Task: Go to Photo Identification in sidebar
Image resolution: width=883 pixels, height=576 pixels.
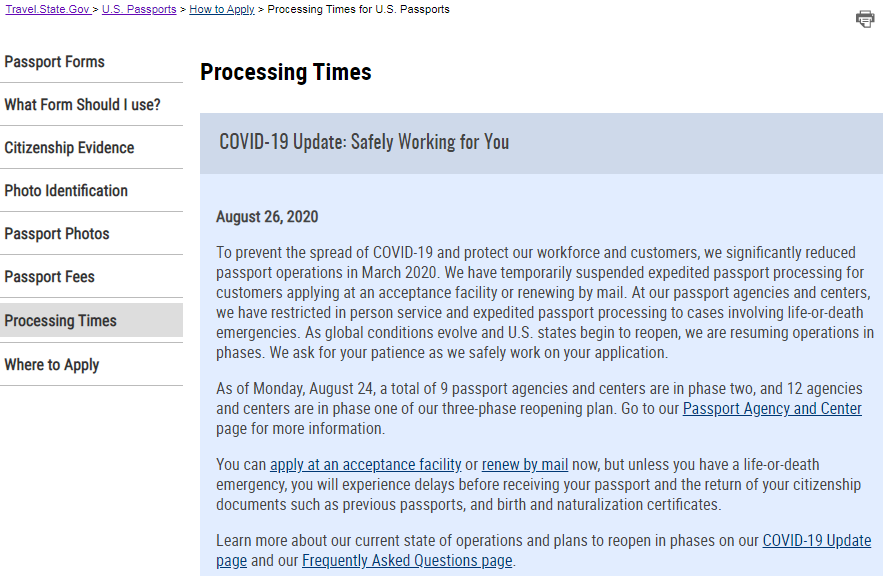Action: pyautogui.click(x=66, y=191)
